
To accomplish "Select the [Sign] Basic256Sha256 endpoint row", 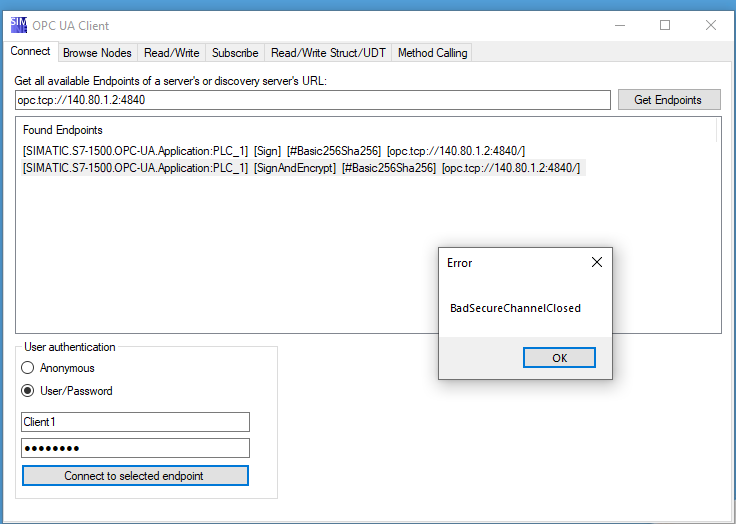I will tap(274, 151).
